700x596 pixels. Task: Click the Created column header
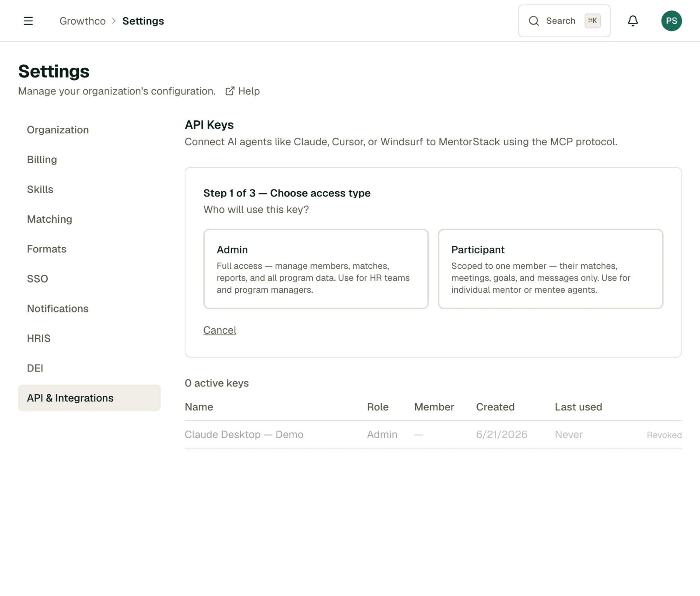[495, 407]
